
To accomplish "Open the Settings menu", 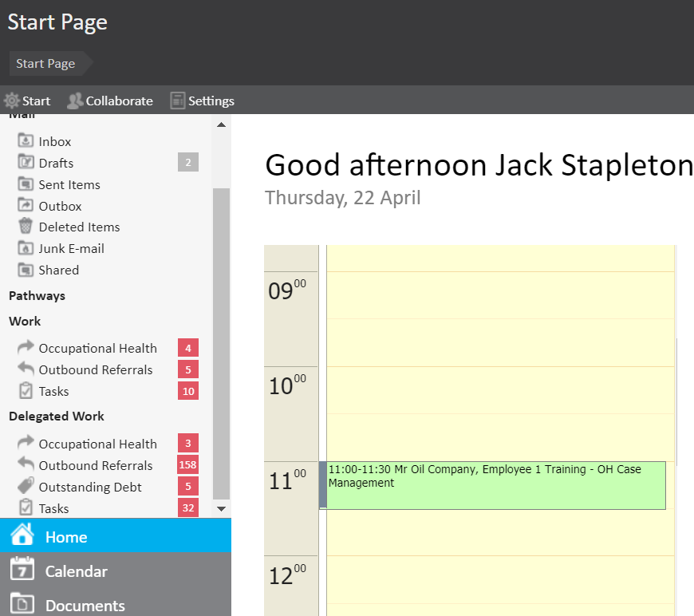I will (x=202, y=101).
